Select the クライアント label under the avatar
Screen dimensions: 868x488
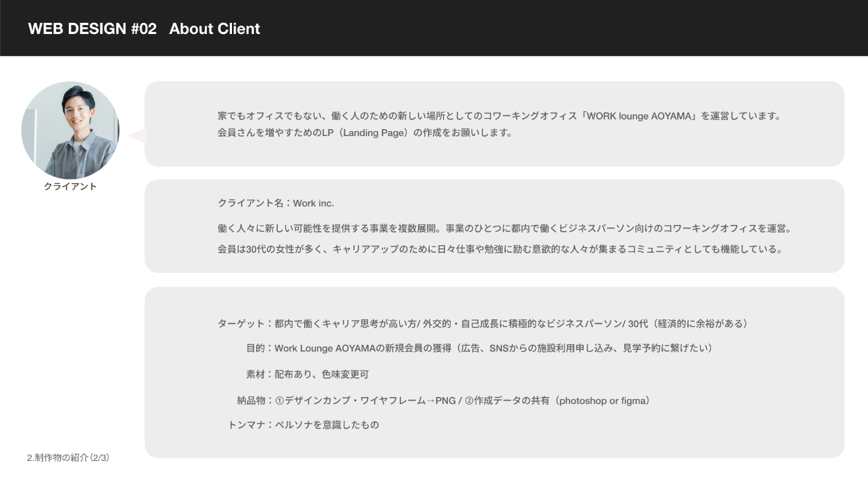pos(70,186)
